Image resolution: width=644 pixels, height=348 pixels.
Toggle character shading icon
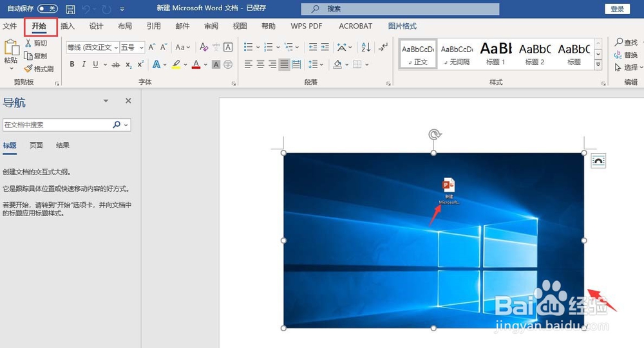pos(216,64)
